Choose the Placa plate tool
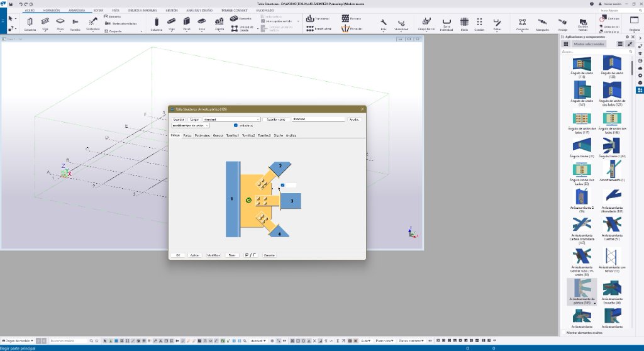 point(60,24)
